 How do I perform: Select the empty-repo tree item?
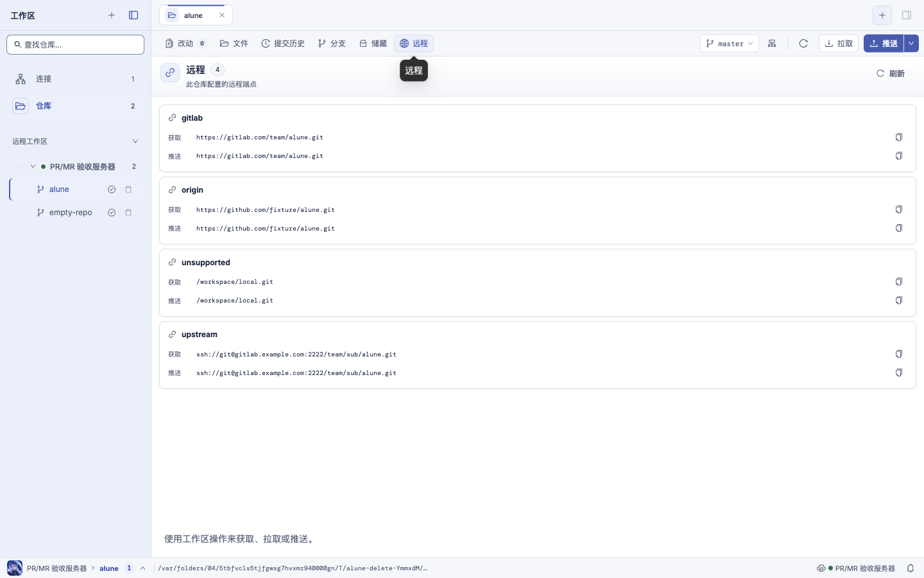pos(71,213)
